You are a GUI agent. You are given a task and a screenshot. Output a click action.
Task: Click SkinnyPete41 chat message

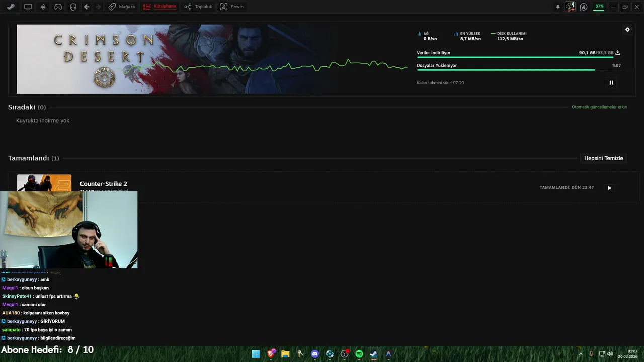pos(41,296)
